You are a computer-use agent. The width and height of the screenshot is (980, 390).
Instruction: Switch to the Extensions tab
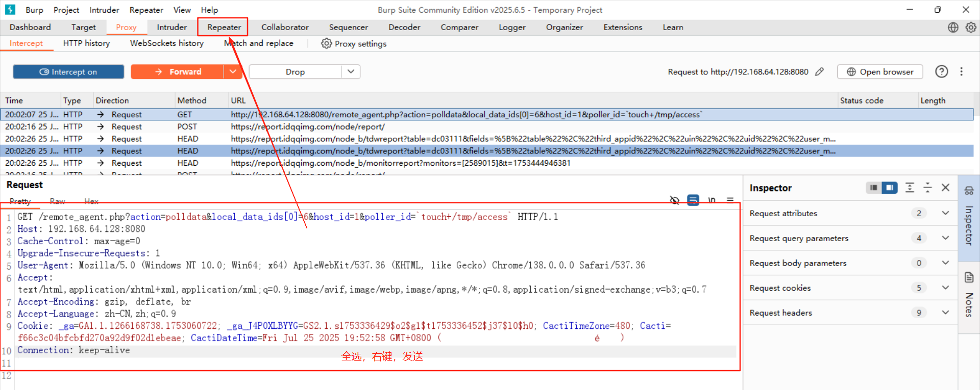click(623, 28)
